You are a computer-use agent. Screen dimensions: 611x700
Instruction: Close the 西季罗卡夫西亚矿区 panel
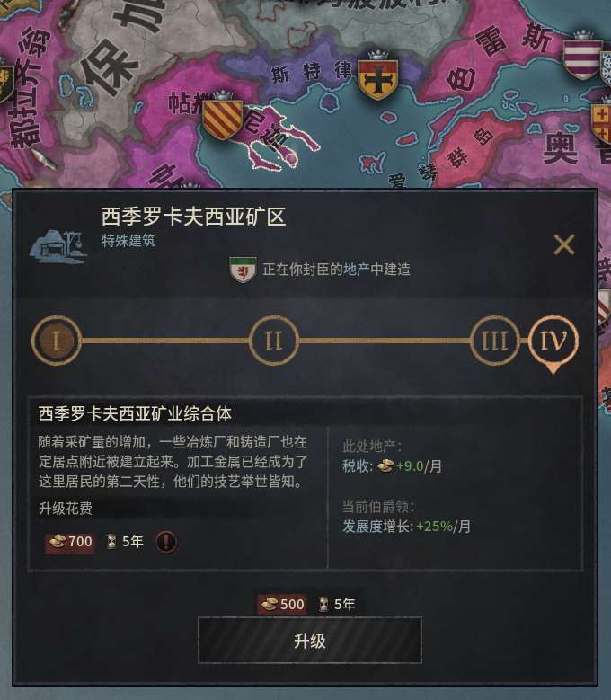coord(564,244)
